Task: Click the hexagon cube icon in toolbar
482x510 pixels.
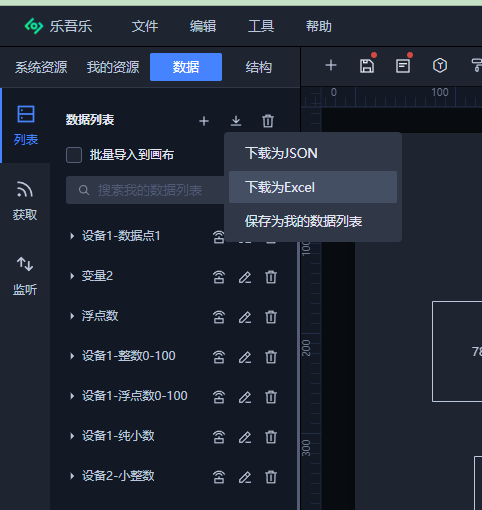Action: pos(440,65)
